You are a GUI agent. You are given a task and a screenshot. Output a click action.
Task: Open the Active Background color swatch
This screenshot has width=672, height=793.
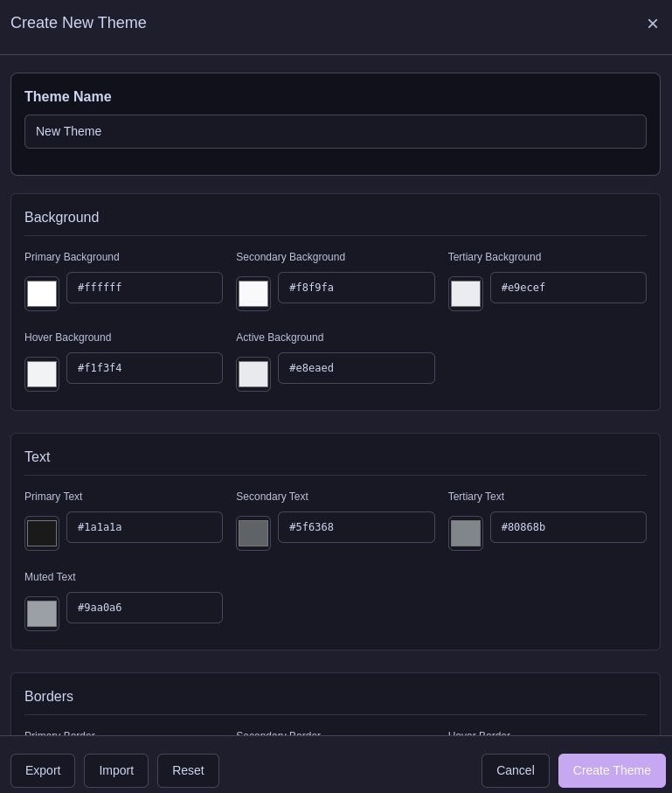coord(253,374)
